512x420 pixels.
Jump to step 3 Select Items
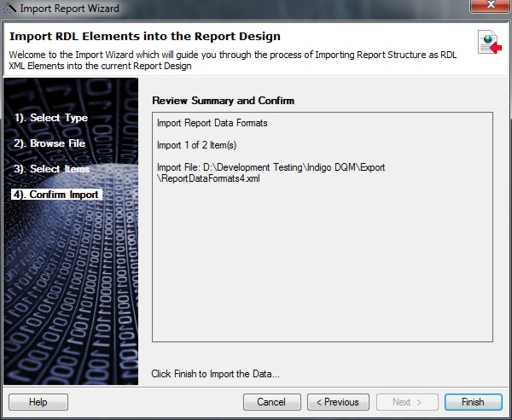point(51,169)
